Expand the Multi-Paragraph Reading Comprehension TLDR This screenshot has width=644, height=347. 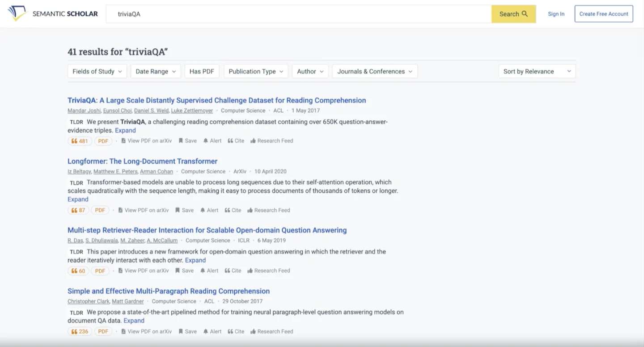(x=134, y=321)
